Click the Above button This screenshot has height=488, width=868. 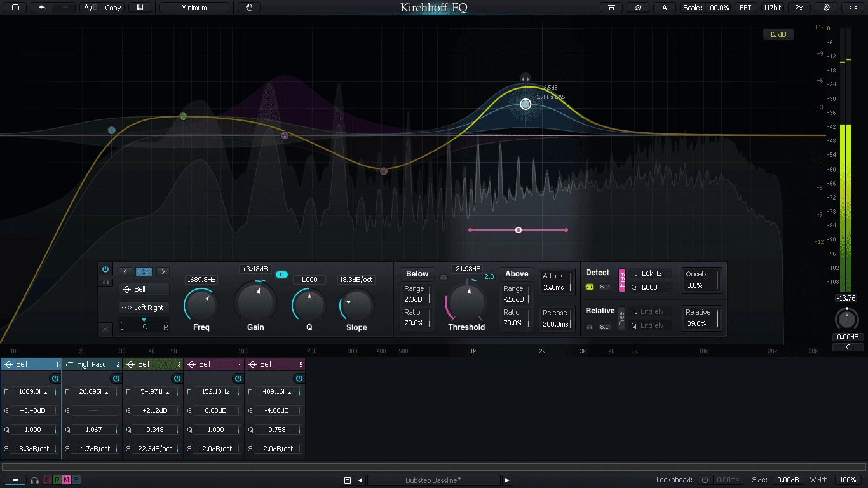click(517, 274)
